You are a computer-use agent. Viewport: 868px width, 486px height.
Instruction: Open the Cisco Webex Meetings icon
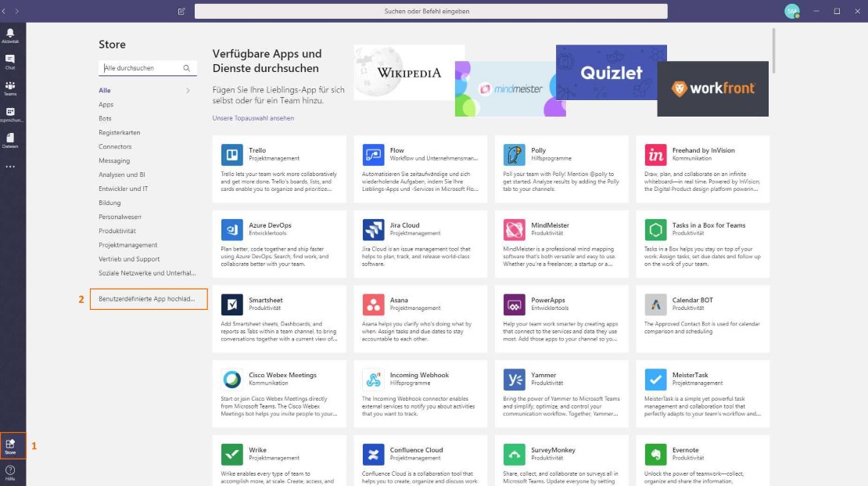point(232,379)
